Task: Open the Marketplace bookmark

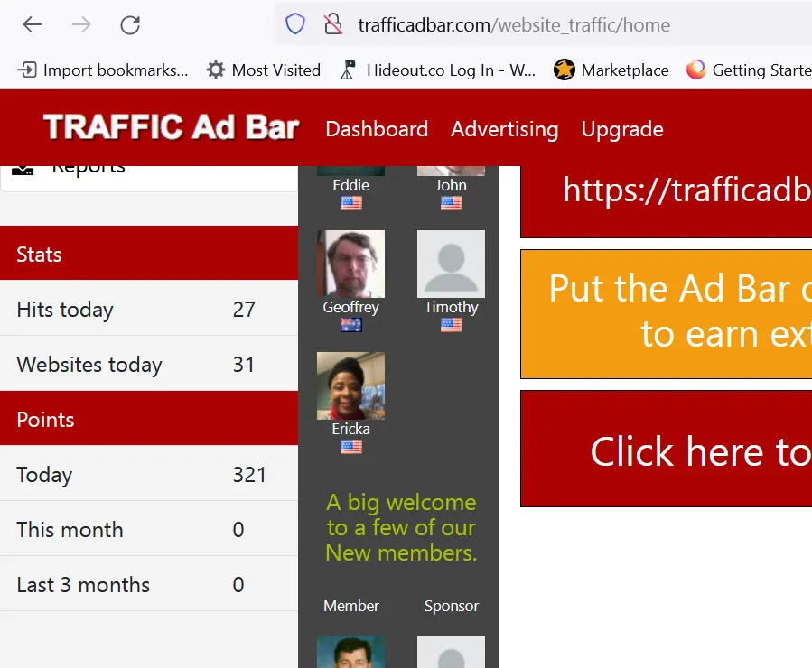Action: (611, 70)
